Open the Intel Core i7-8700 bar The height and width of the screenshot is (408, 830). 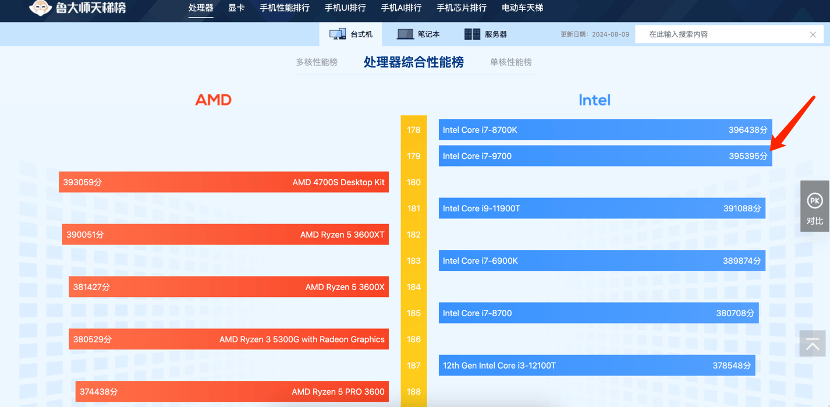[599, 313]
